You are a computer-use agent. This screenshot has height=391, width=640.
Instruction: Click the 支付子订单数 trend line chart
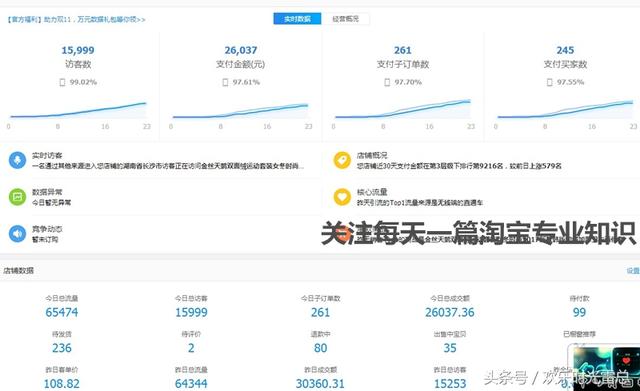click(x=403, y=109)
